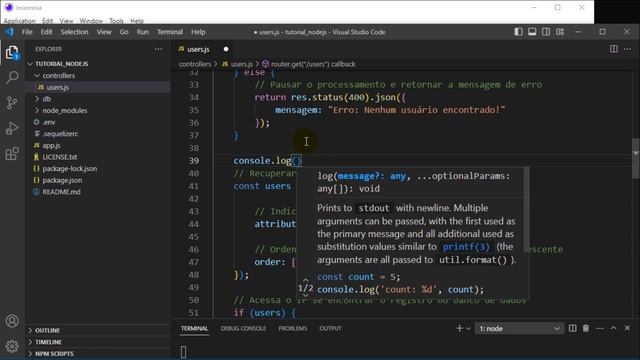640x360 pixels.
Task: Switch to the TERMINAL panel tab
Action: [x=194, y=328]
